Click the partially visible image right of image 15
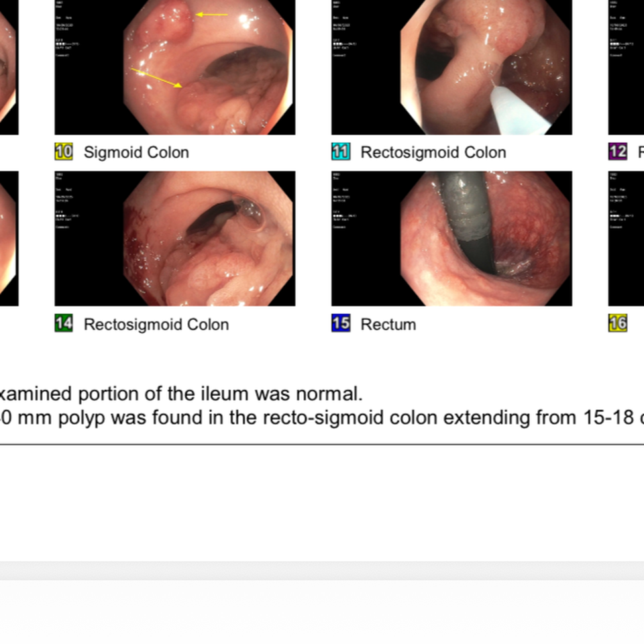The height and width of the screenshot is (644, 644). tap(626, 239)
